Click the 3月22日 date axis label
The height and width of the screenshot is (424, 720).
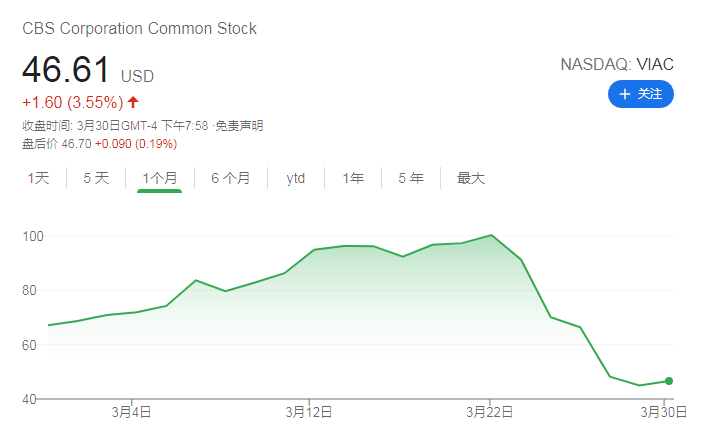tap(489, 411)
